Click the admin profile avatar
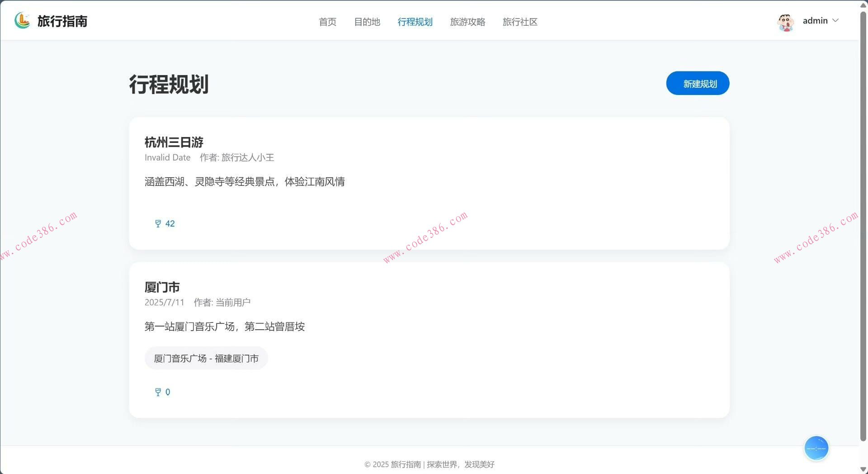The width and height of the screenshot is (868, 474). coord(786,20)
